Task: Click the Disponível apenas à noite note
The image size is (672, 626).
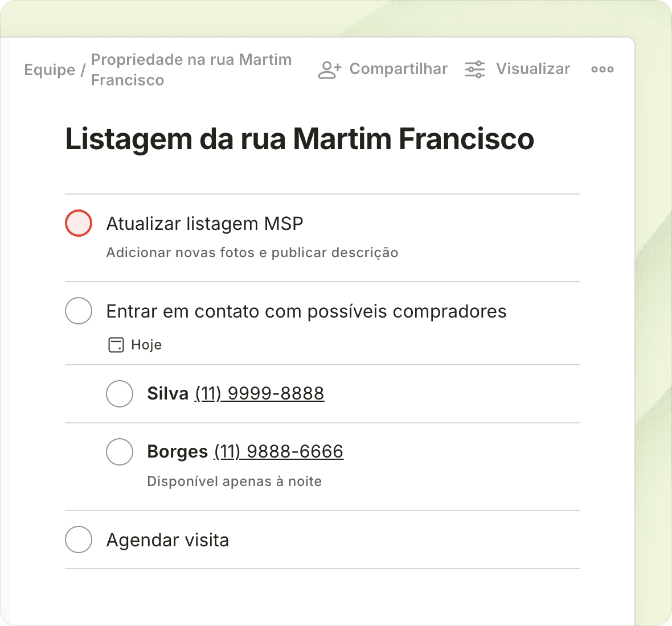Action: click(x=234, y=481)
